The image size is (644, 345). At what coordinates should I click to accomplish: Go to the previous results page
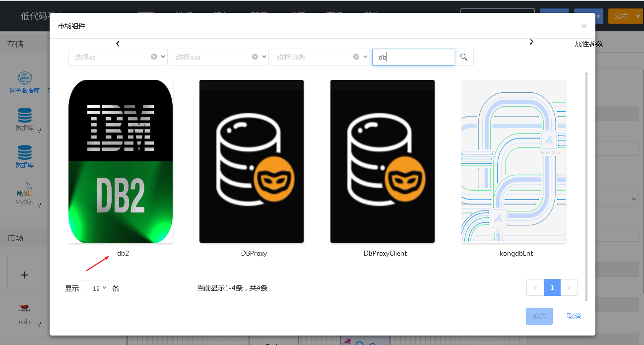[x=535, y=287]
